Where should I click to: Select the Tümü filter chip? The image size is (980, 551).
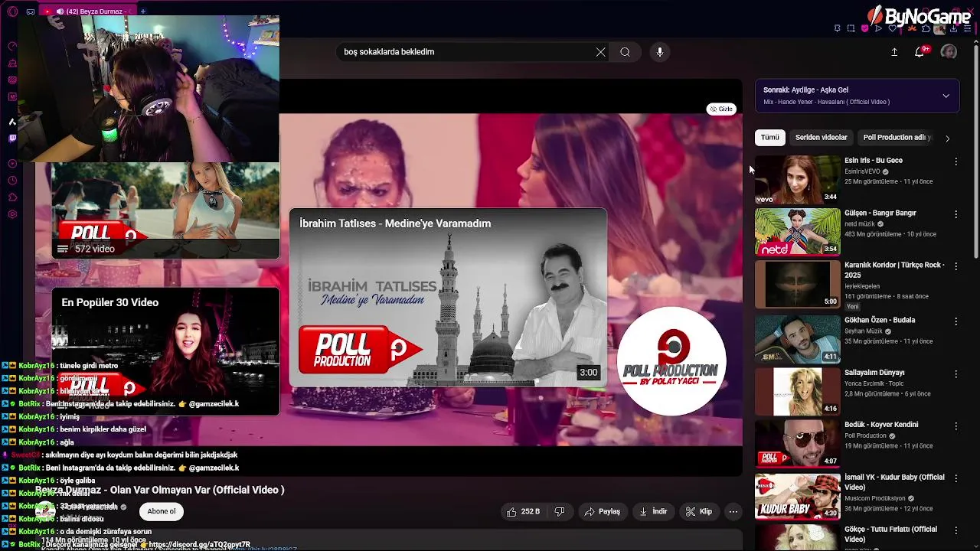pyautogui.click(x=769, y=138)
